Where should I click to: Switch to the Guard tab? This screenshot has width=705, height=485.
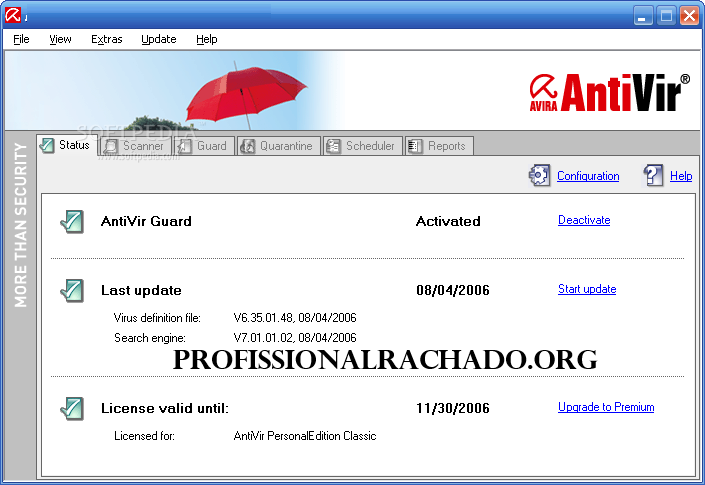(205, 146)
